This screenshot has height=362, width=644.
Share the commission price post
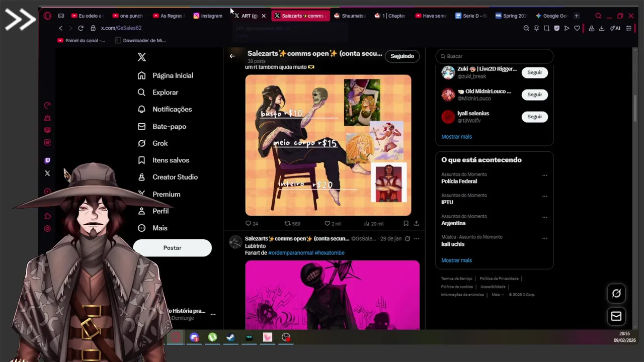tap(417, 223)
